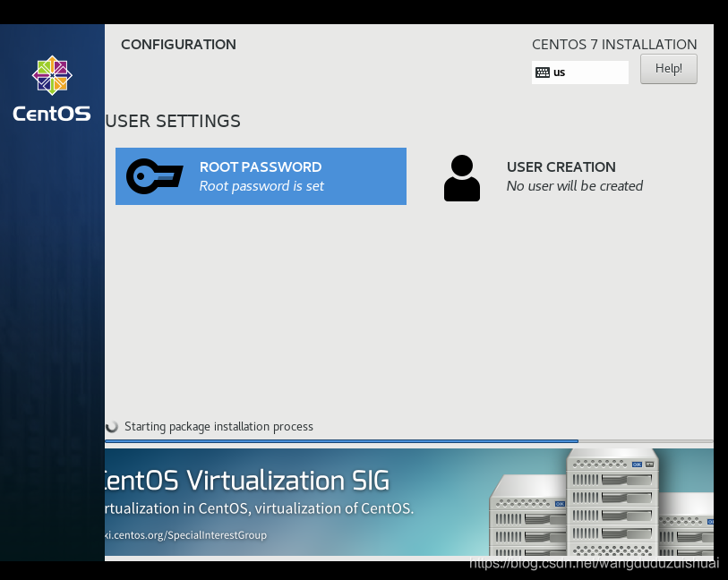Click the CentOS Virtualization SIG banner title
The height and width of the screenshot is (580, 728).
(x=247, y=481)
